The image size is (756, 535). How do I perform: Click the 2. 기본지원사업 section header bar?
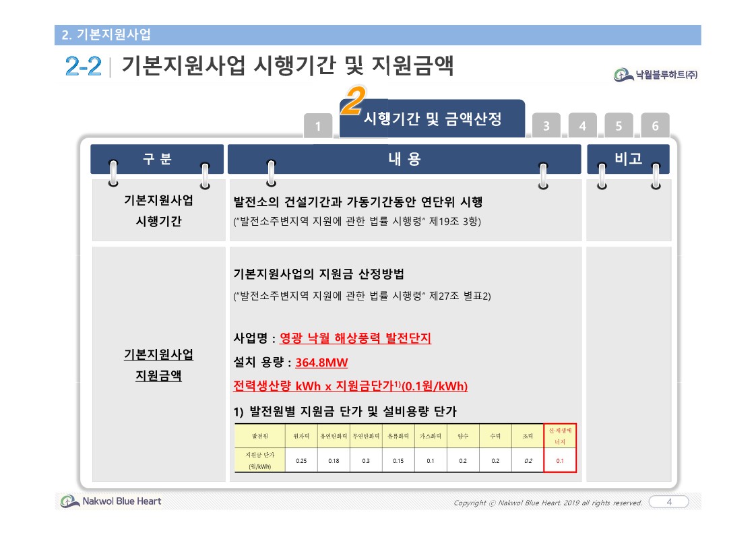point(377,35)
